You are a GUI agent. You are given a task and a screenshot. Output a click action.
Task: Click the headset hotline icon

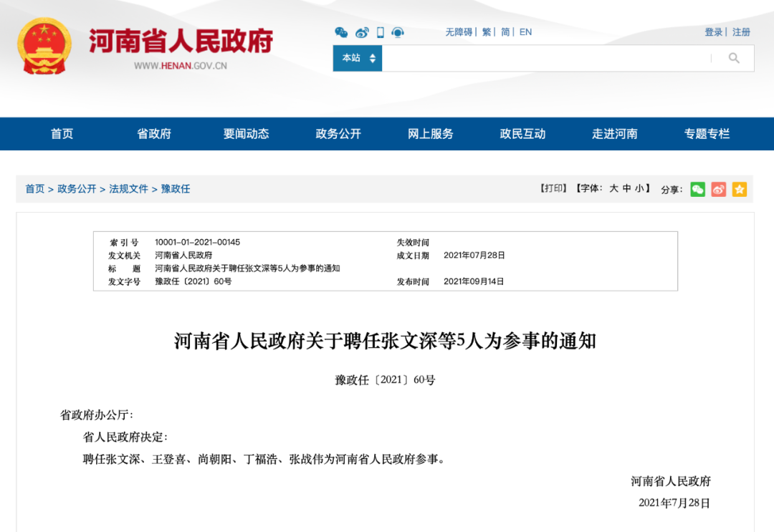tap(396, 32)
